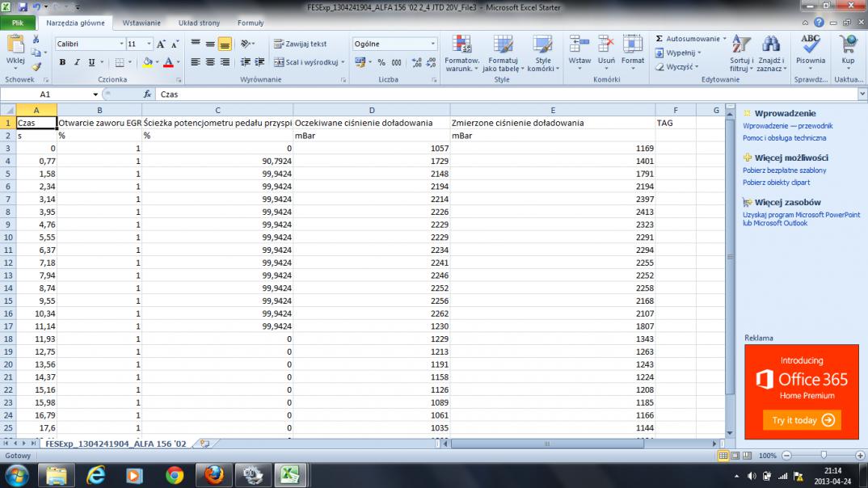The width and height of the screenshot is (868, 488).
Task: Insert function with the fx icon
Action: point(148,95)
